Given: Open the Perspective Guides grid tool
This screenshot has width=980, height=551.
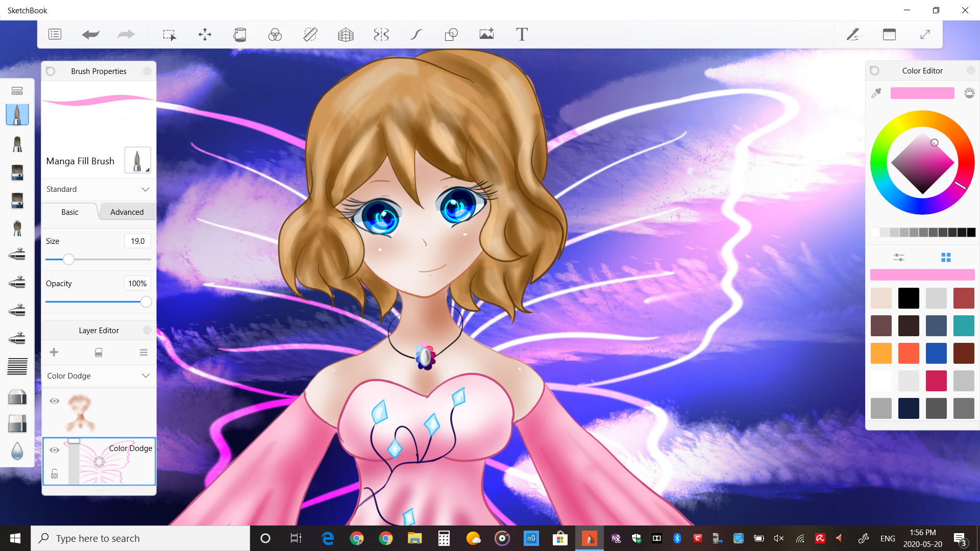Looking at the screenshot, I should [346, 34].
